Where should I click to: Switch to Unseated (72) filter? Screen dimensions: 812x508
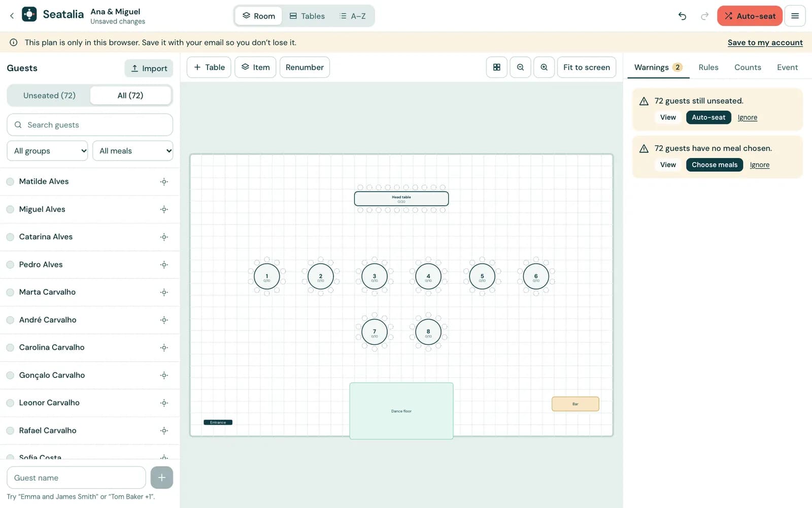click(49, 96)
